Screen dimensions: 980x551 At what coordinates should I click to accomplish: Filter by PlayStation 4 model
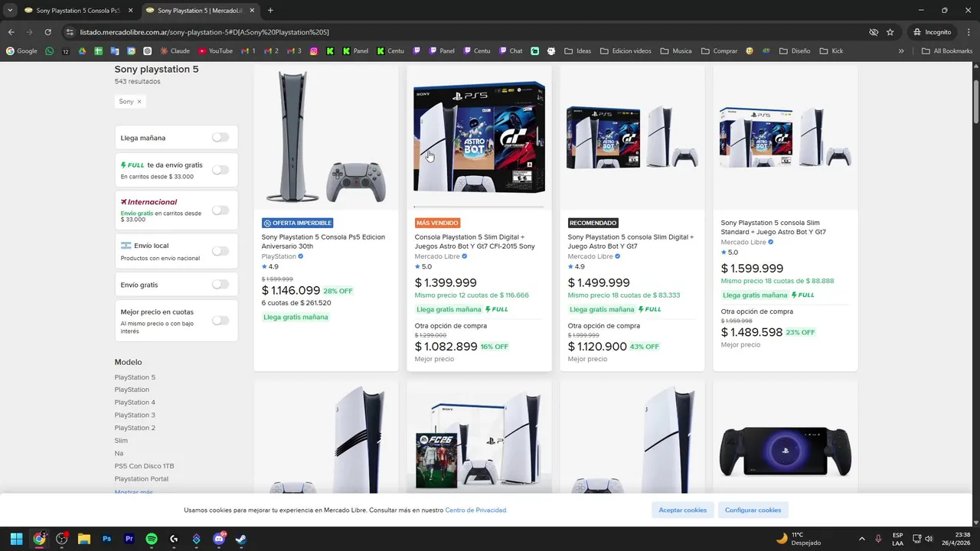135,403
